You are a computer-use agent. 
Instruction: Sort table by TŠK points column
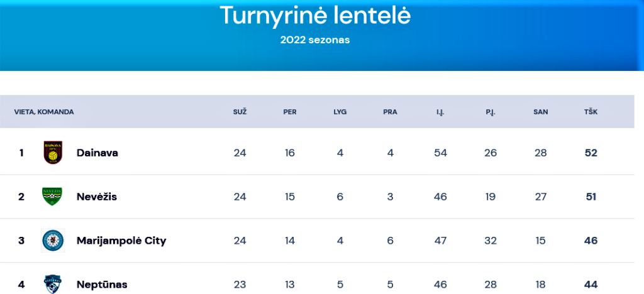click(x=591, y=112)
